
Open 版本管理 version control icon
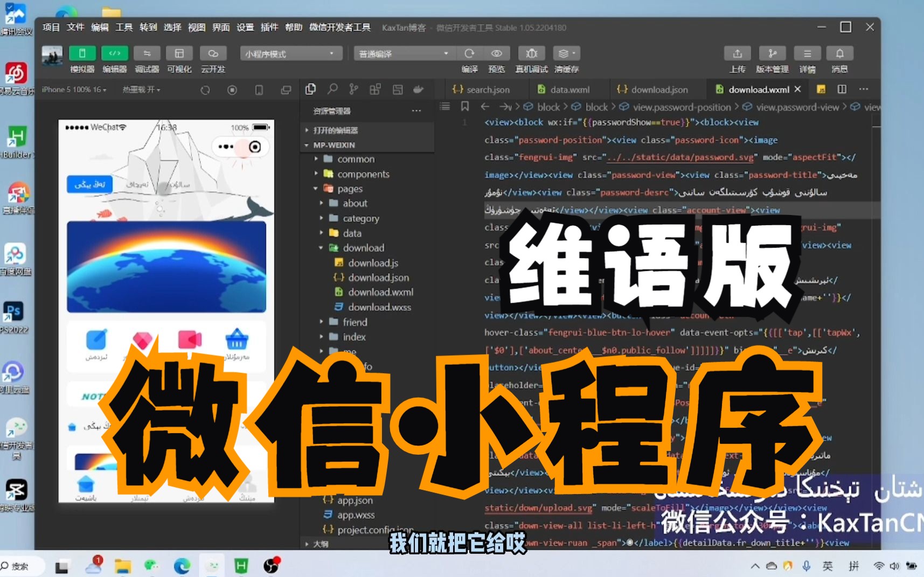[x=772, y=53]
